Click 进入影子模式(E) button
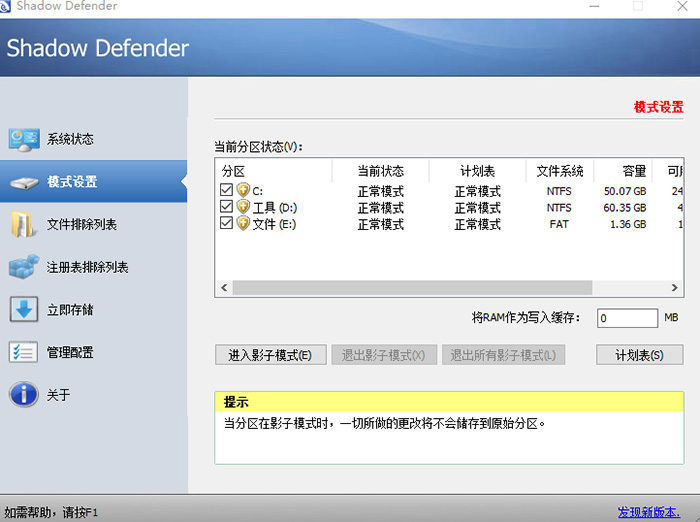 pos(271,355)
